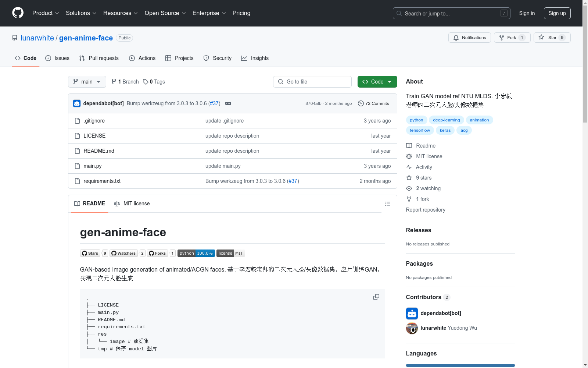Open the main branch selector dropdown
Image resolution: width=588 pixels, height=368 pixels.
point(87,82)
